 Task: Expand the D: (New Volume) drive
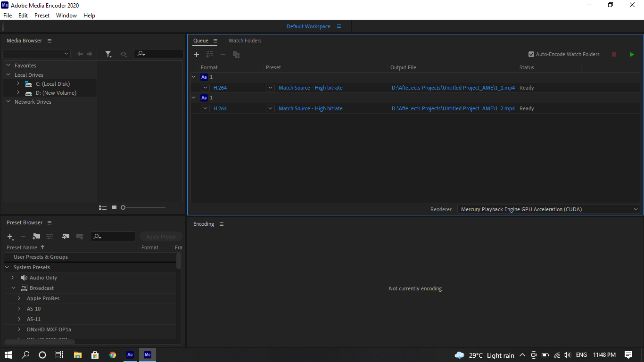click(x=18, y=93)
